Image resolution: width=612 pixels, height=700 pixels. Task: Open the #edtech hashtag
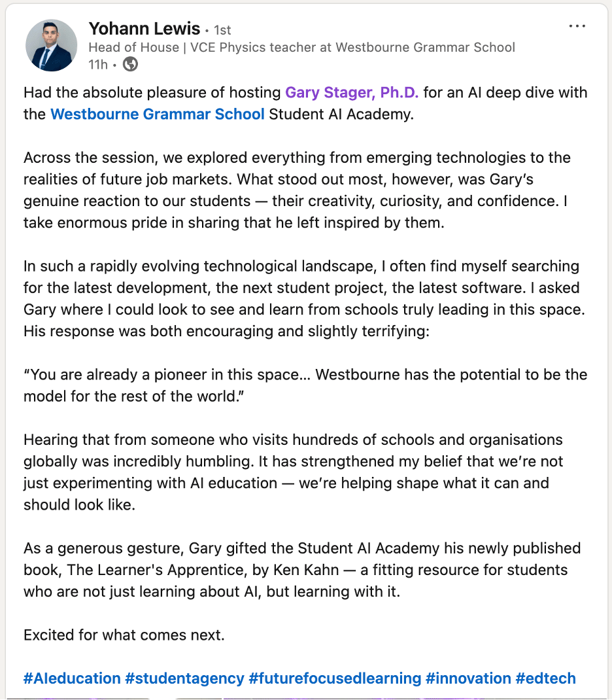click(x=545, y=678)
